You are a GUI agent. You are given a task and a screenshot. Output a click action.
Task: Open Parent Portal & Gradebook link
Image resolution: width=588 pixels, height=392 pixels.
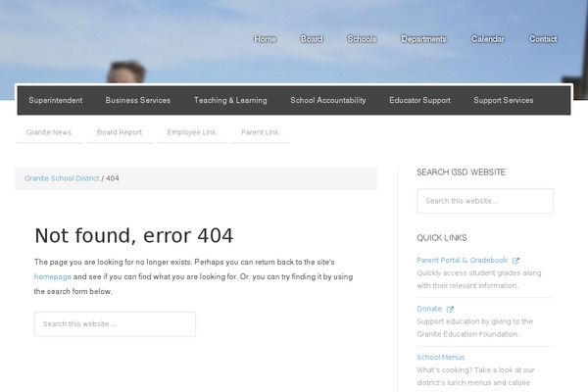[x=462, y=261]
